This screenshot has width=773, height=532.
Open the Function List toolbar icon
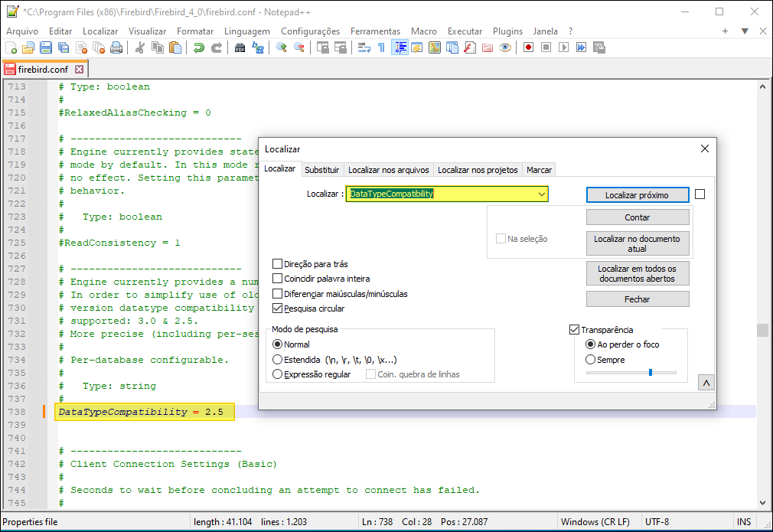pos(470,47)
